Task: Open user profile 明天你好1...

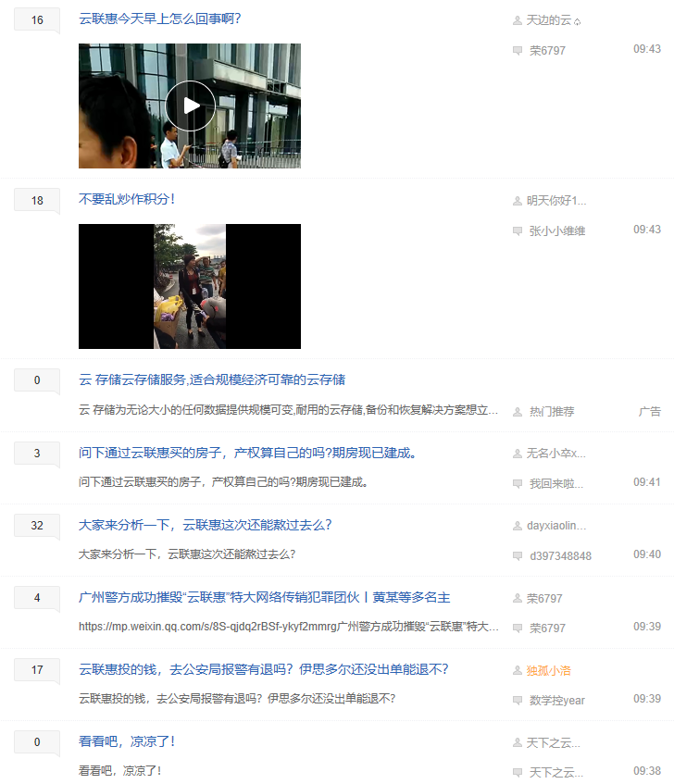Action: (555, 201)
